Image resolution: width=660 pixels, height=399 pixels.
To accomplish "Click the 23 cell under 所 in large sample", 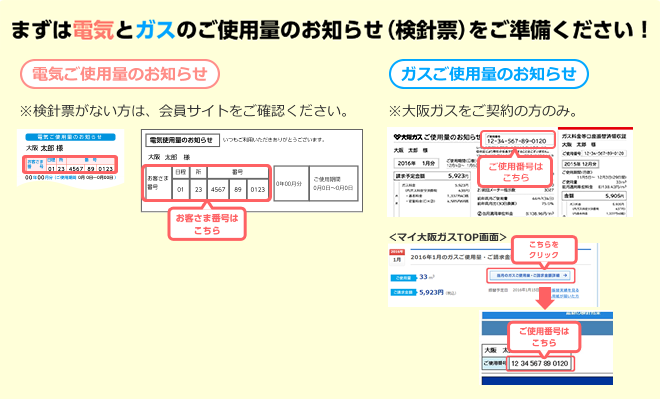I will [198, 189].
